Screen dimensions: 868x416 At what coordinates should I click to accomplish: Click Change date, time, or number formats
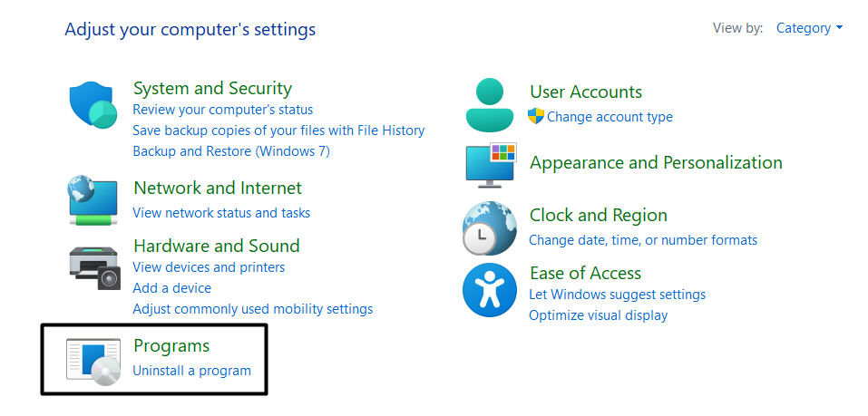pos(643,240)
